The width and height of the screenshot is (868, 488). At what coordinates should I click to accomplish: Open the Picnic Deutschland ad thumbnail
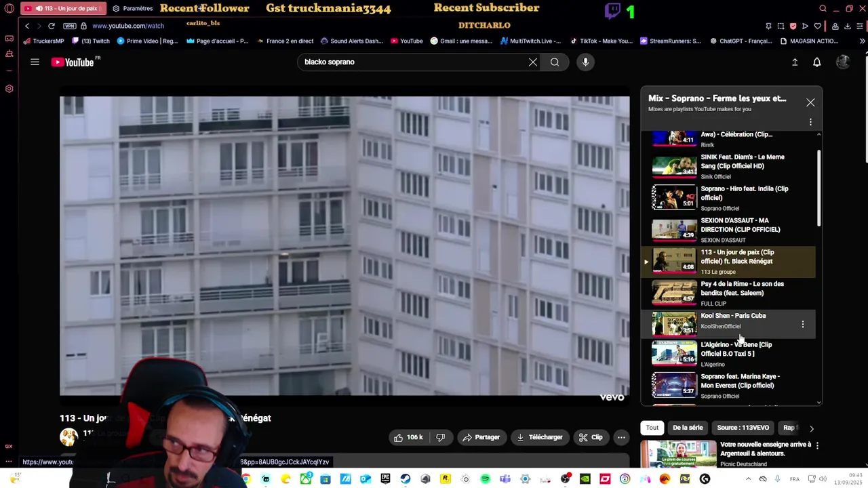click(x=678, y=454)
